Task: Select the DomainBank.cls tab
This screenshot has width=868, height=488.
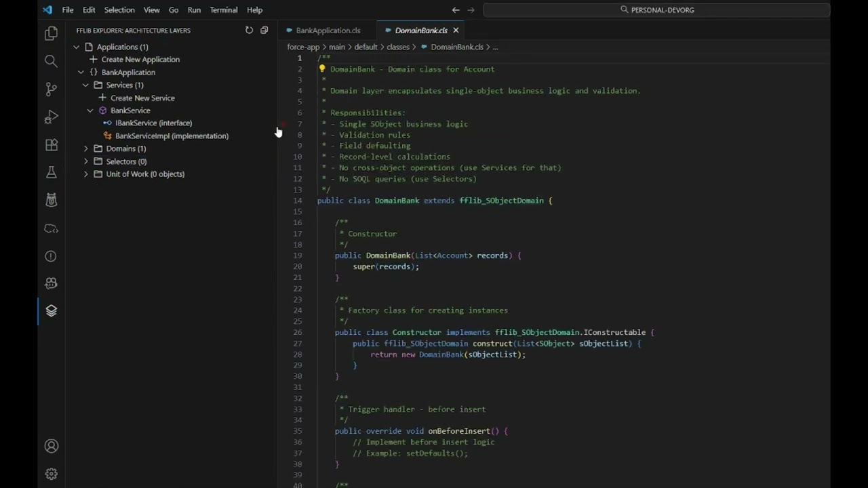Action: [421, 30]
